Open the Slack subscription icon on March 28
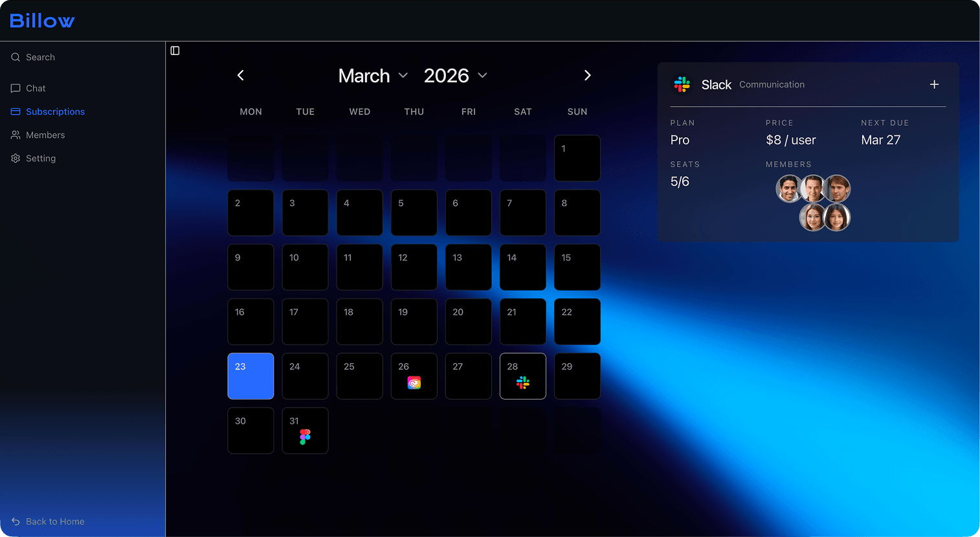 click(x=522, y=382)
